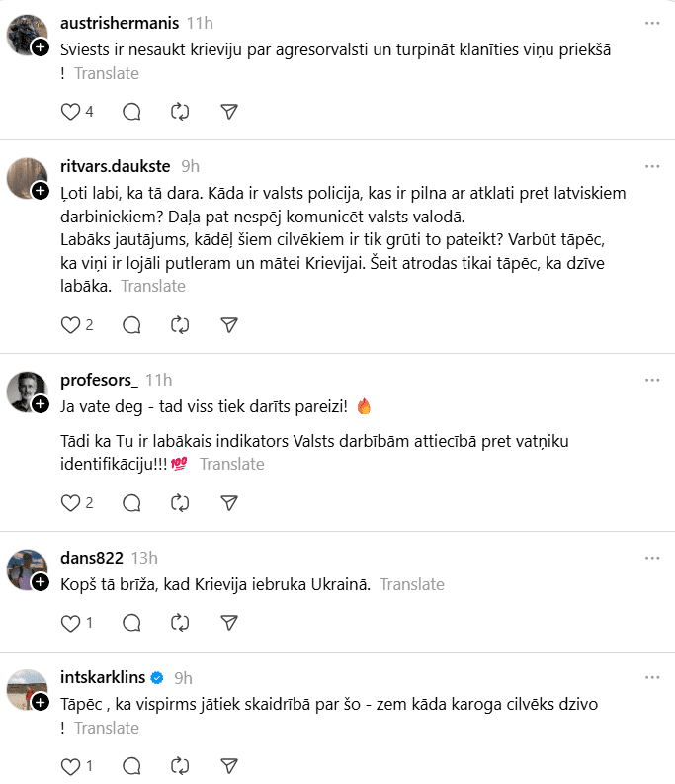Share the dans822 post
675x784 pixels.
[229, 623]
